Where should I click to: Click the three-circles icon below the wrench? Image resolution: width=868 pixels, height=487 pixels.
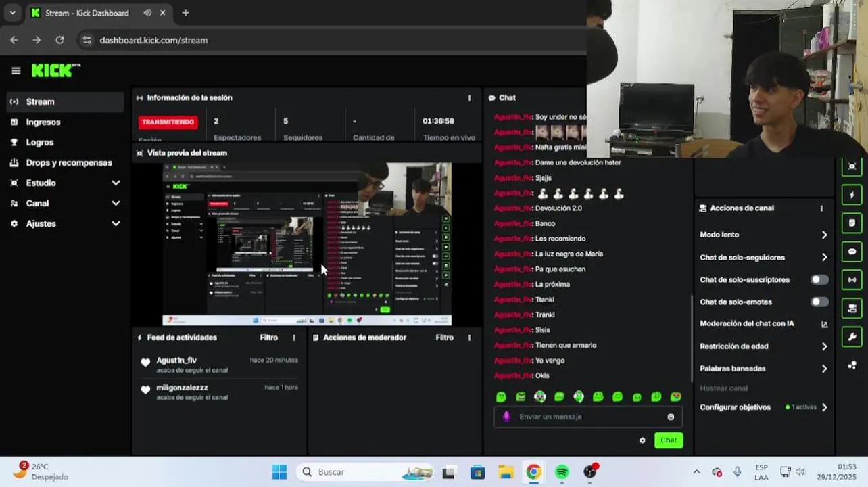[852, 365]
